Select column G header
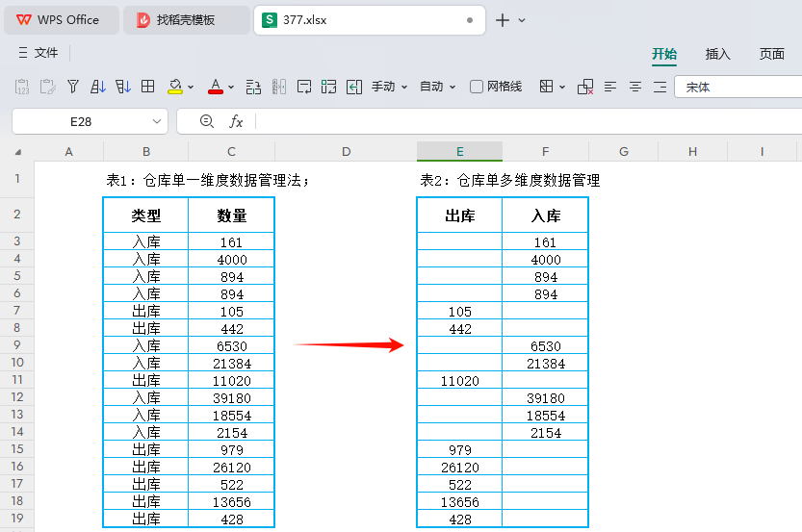 click(624, 152)
